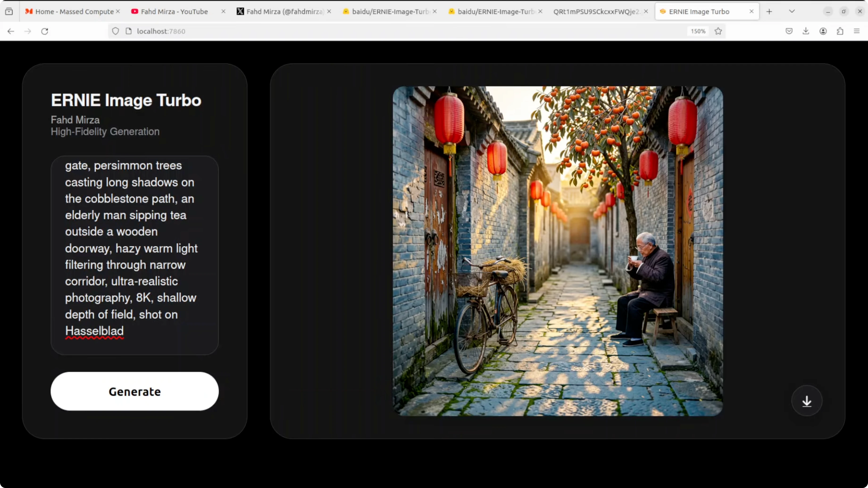This screenshot has height=488, width=868.
Task: Reload the current page
Action: pyautogui.click(x=45, y=31)
